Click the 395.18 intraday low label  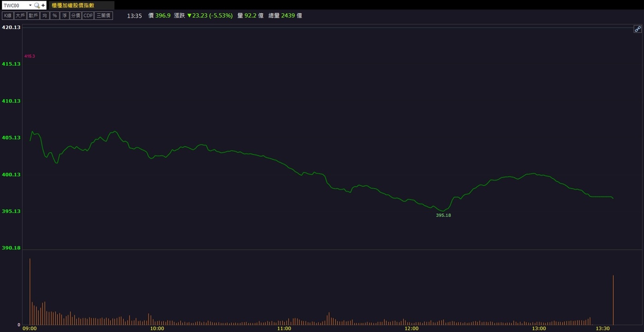click(x=443, y=215)
